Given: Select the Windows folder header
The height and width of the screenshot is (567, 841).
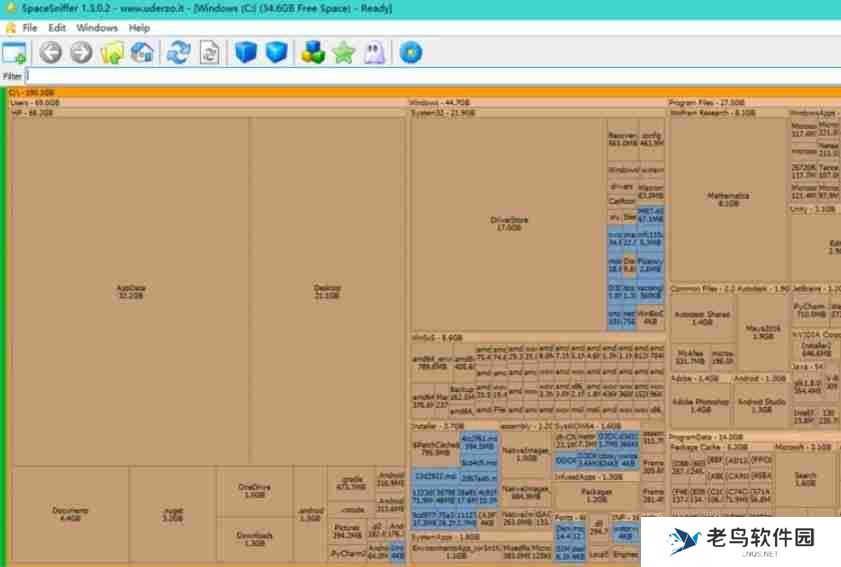Looking at the screenshot, I should (x=537, y=102).
